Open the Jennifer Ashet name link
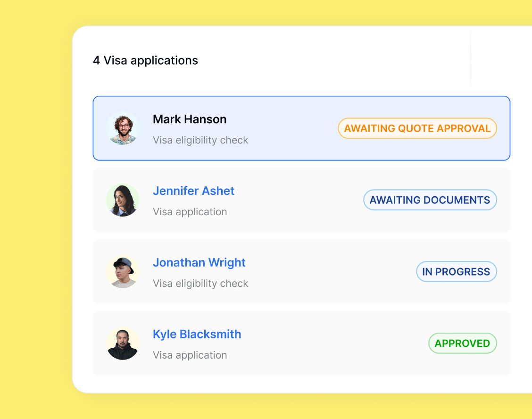Viewport: 532px width, 419px height. click(x=193, y=191)
